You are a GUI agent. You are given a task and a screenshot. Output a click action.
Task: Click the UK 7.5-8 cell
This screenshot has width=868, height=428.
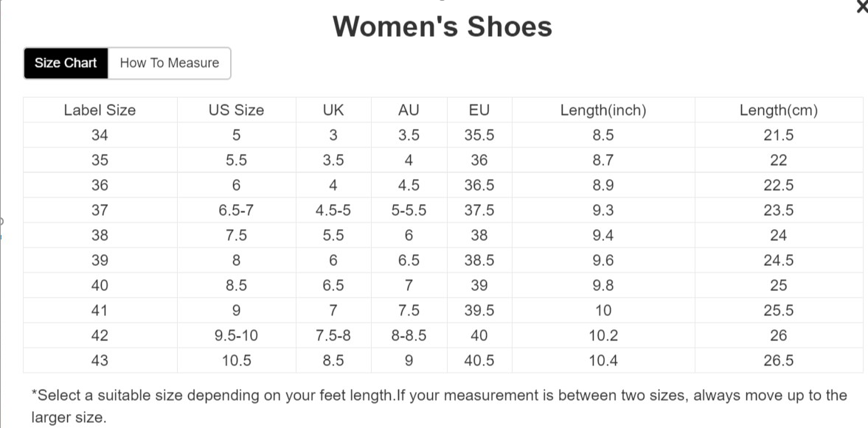(x=333, y=336)
